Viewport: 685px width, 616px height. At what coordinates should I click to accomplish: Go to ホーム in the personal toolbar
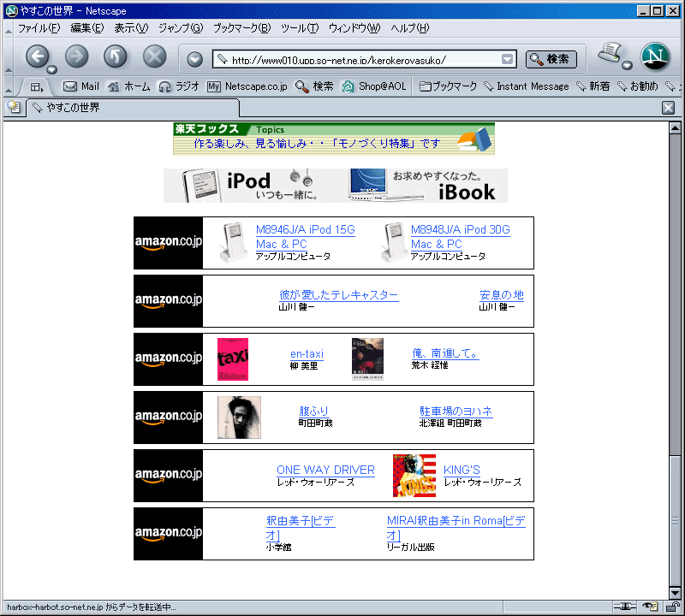click(129, 86)
